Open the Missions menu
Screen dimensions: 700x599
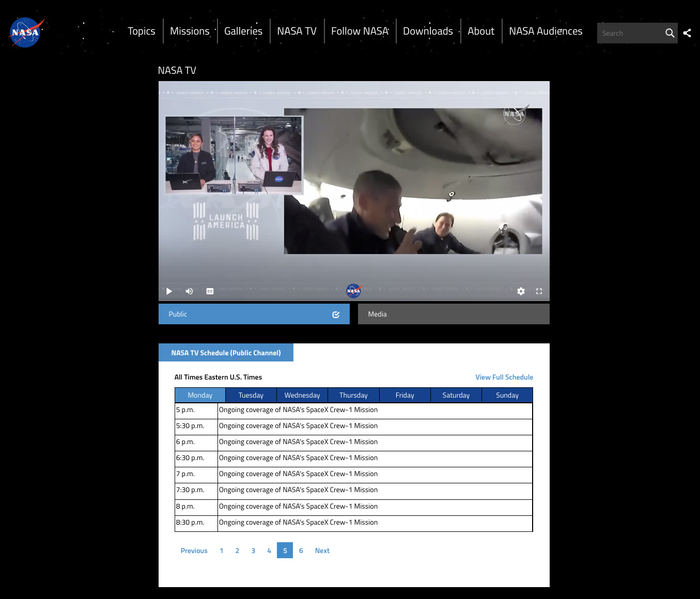click(190, 31)
